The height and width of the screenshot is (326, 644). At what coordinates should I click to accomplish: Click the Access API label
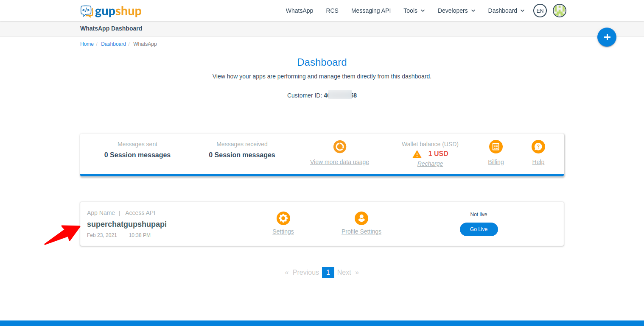pos(140,213)
